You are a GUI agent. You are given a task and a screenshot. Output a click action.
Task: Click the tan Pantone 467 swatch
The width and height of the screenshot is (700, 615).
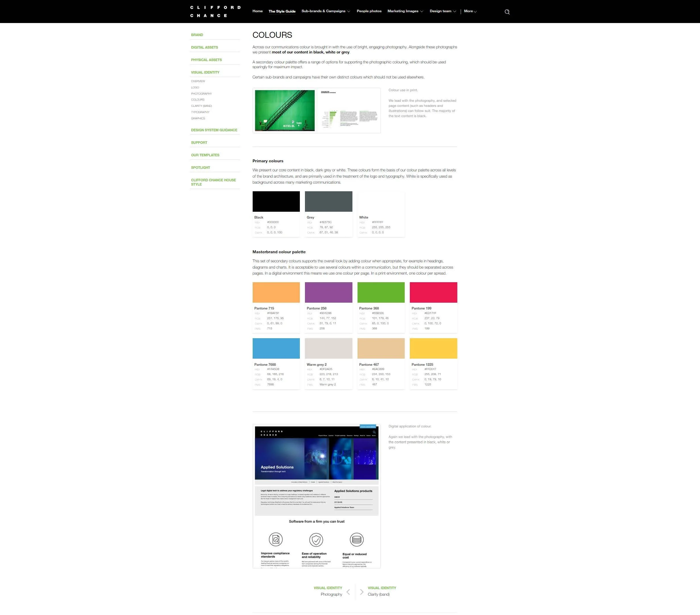[x=381, y=348]
